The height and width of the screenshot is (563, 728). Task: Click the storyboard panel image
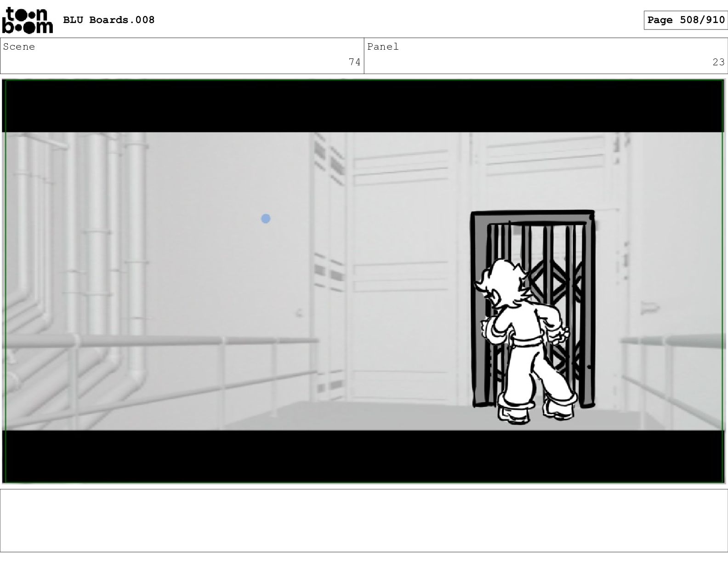point(364,281)
